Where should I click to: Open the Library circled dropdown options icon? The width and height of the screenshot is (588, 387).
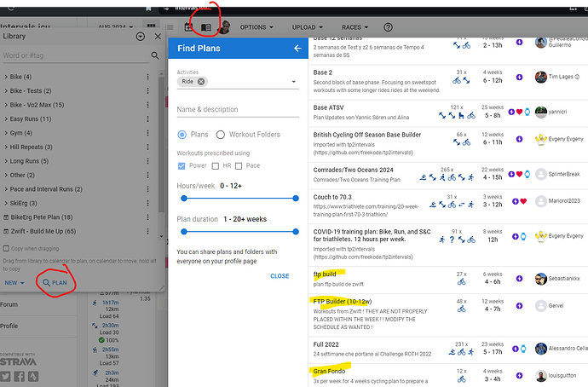pos(141,37)
